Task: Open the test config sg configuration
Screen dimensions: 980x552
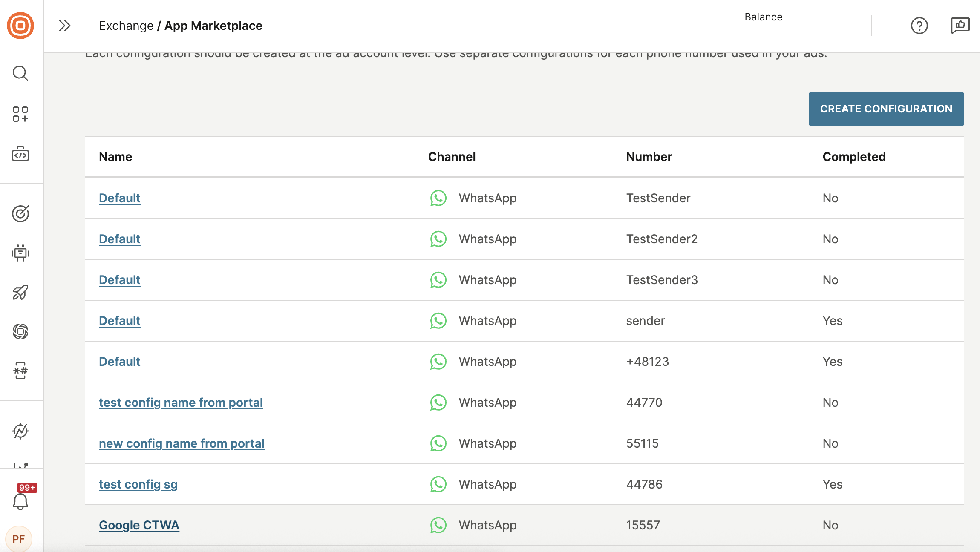Action: click(138, 484)
